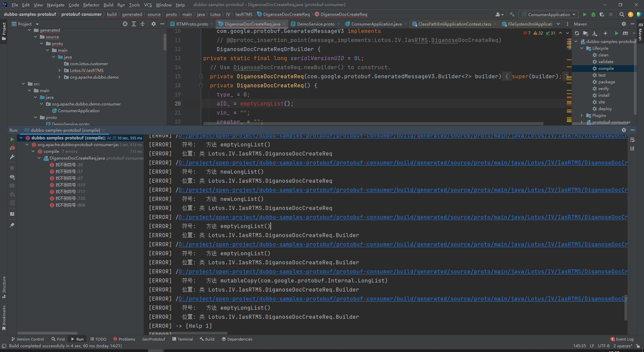Open Run panel gear options
Viewport: 644px width, 352px height.
point(624,130)
